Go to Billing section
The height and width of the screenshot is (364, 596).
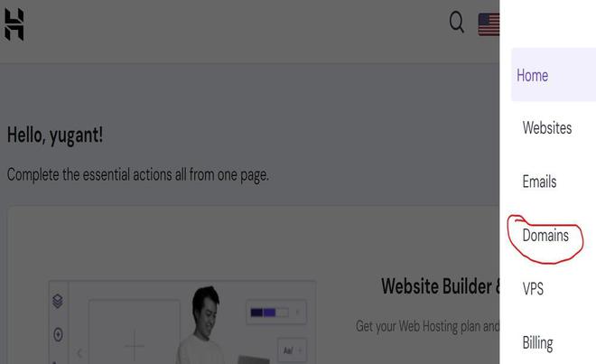click(537, 343)
